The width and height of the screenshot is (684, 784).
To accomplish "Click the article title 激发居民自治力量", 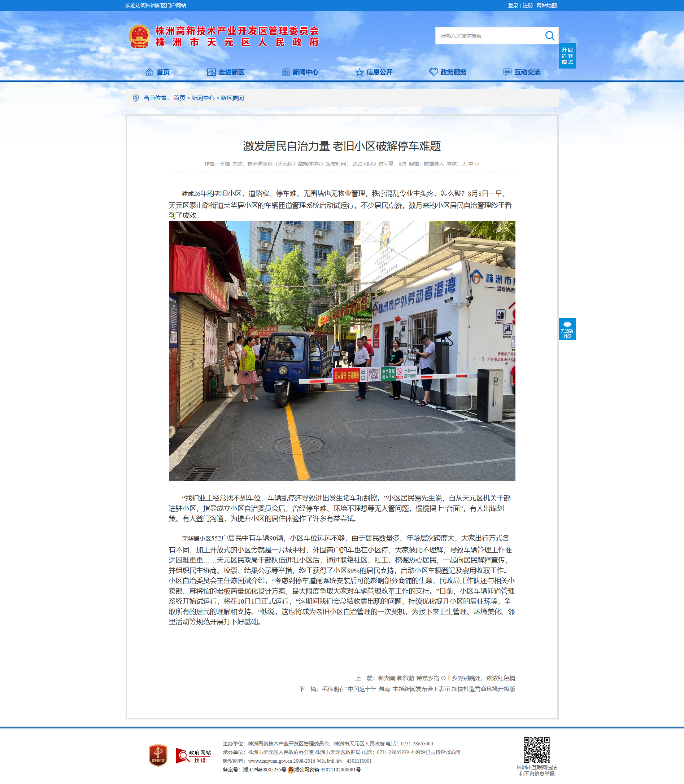I will click(x=342, y=146).
